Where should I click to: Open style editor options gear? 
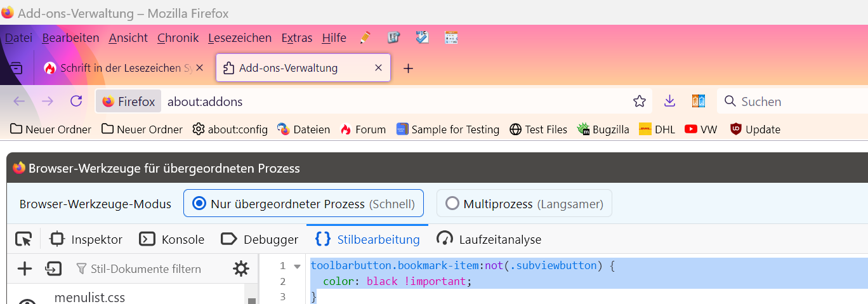[241, 268]
